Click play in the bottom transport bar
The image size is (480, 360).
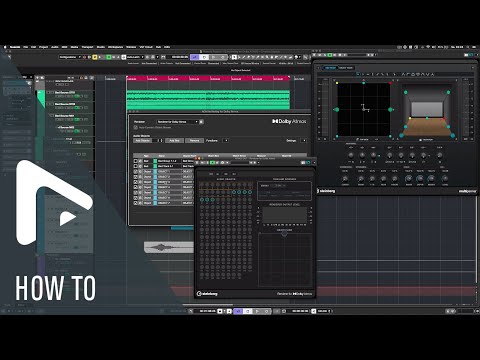click(x=257, y=311)
